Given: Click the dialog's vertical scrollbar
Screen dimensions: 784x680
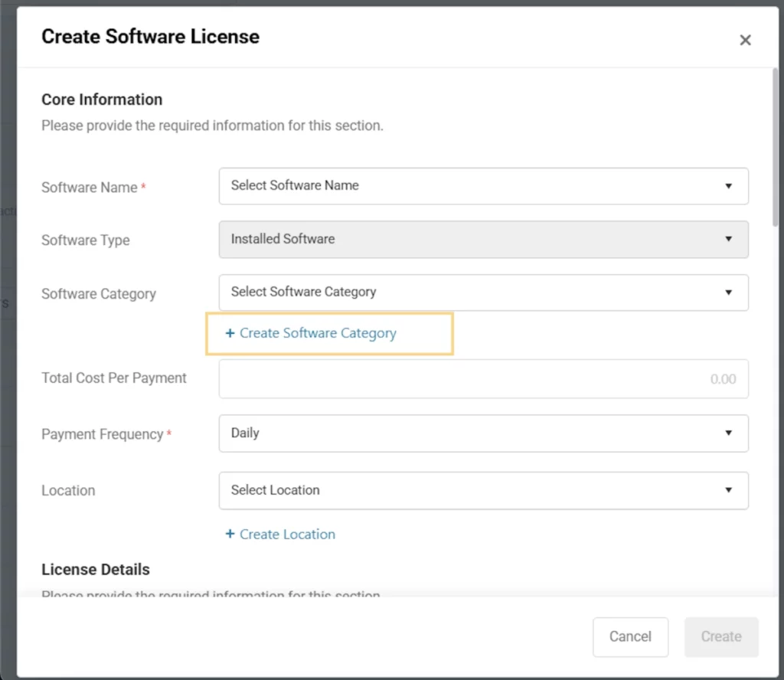Looking at the screenshot, I should [775, 145].
